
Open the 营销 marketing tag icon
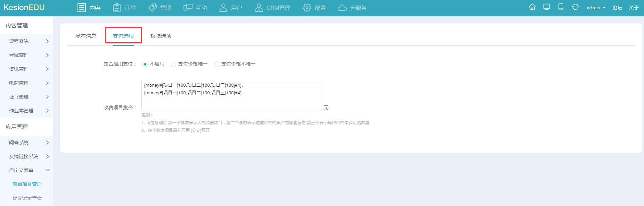(153, 8)
